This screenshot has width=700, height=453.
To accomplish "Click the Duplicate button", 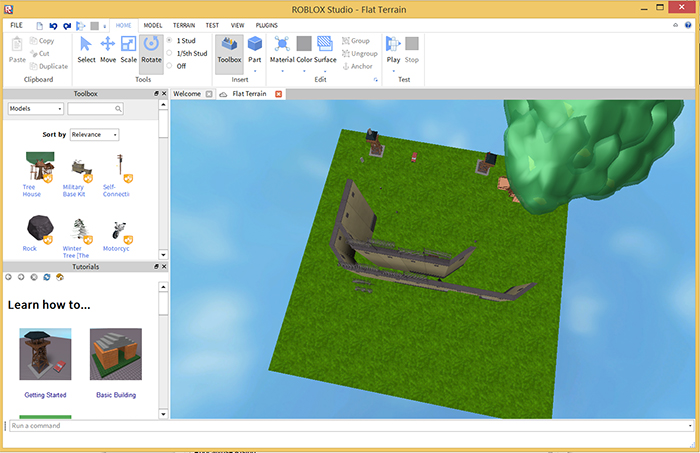I will (49, 66).
